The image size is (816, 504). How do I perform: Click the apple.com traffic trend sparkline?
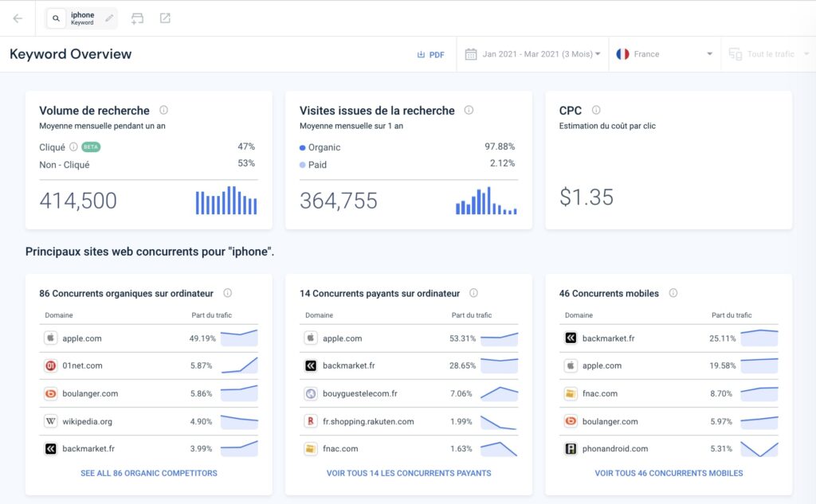point(240,338)
